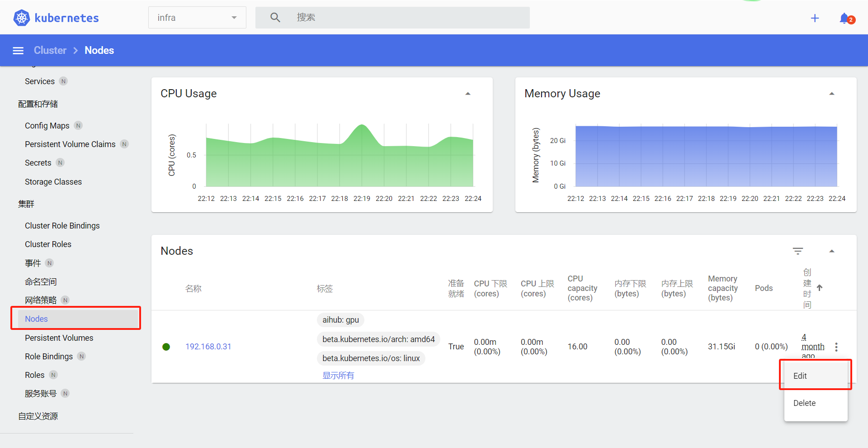Open Storage Classes in the sidebar

click(x=53, y=182)
